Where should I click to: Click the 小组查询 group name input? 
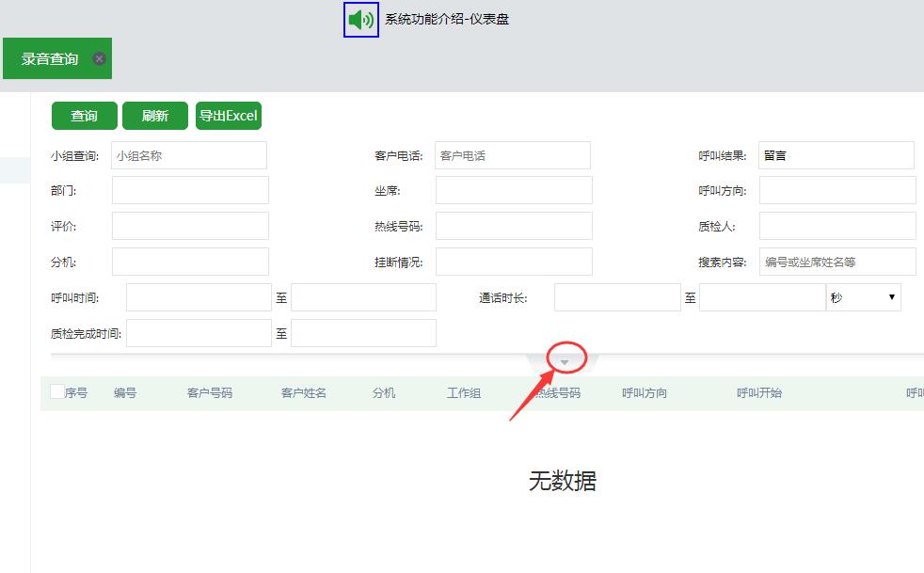tap(188, 154)
